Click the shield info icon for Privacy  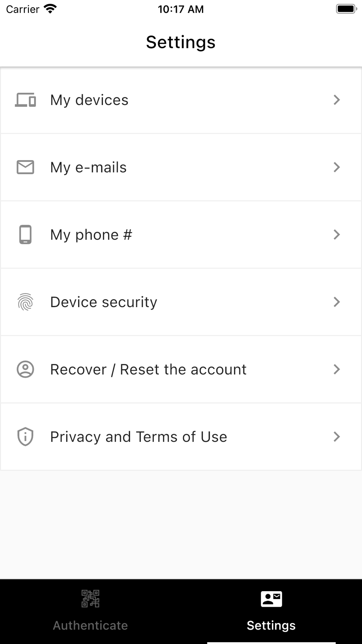(x=25, y=437)
